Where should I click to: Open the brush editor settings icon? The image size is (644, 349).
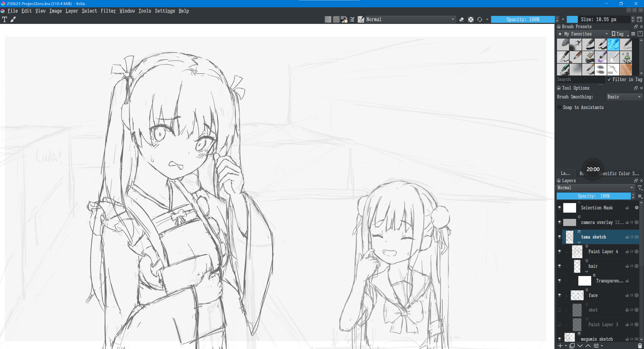pos(352,19)
